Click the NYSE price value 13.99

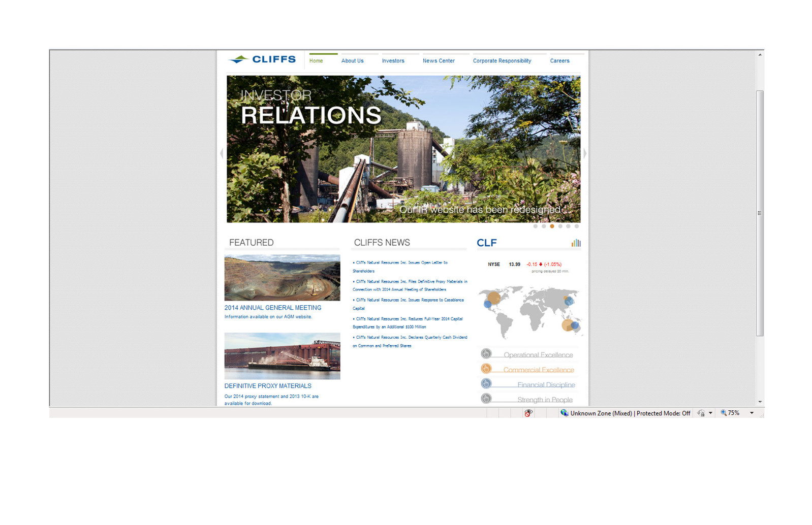515,265
